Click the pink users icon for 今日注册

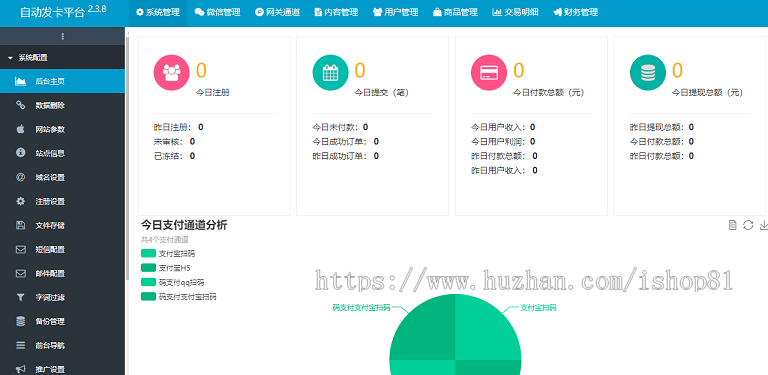click(171, 72)
